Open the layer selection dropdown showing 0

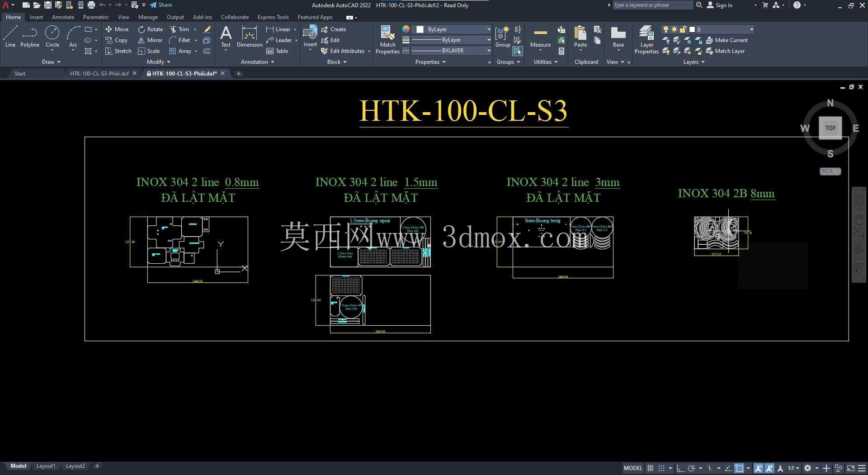coord(708,29)
